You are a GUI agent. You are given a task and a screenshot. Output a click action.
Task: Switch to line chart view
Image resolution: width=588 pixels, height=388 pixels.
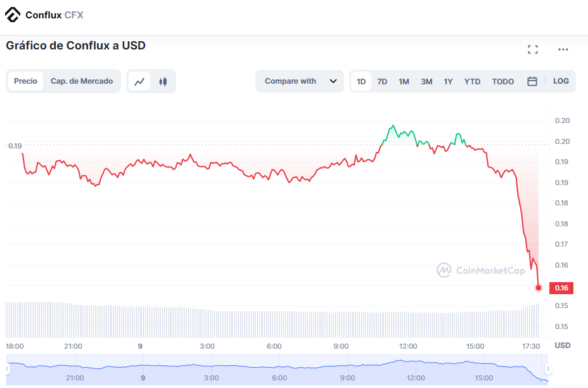click(139, 81)
